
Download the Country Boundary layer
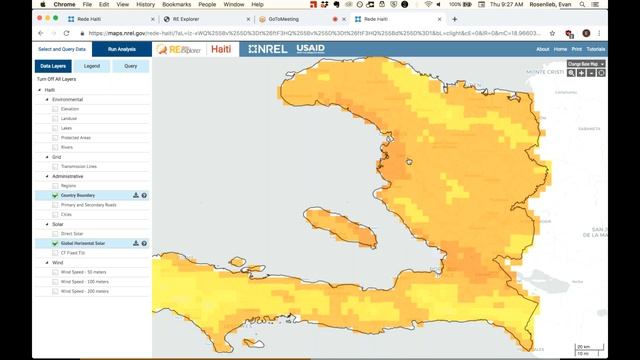click(136, 196)
